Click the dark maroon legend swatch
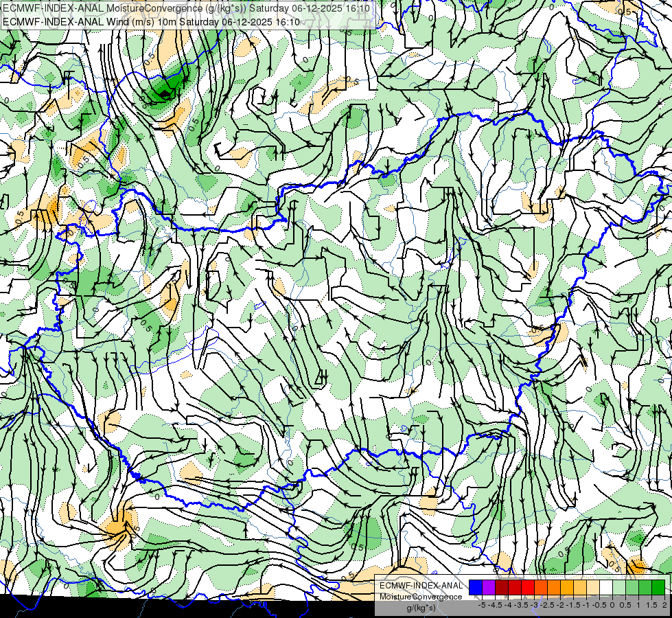This screenshot has width=672, height=618. point(502,587)
